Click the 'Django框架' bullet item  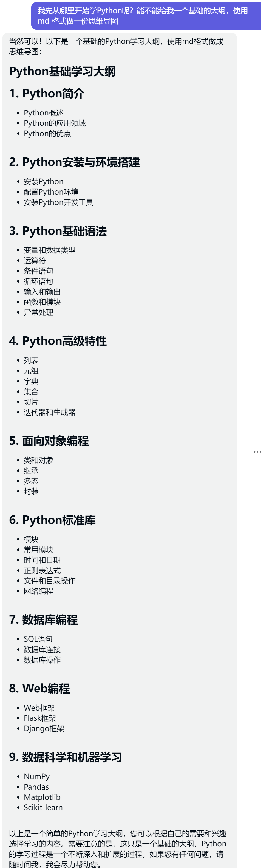coord(44,729)
